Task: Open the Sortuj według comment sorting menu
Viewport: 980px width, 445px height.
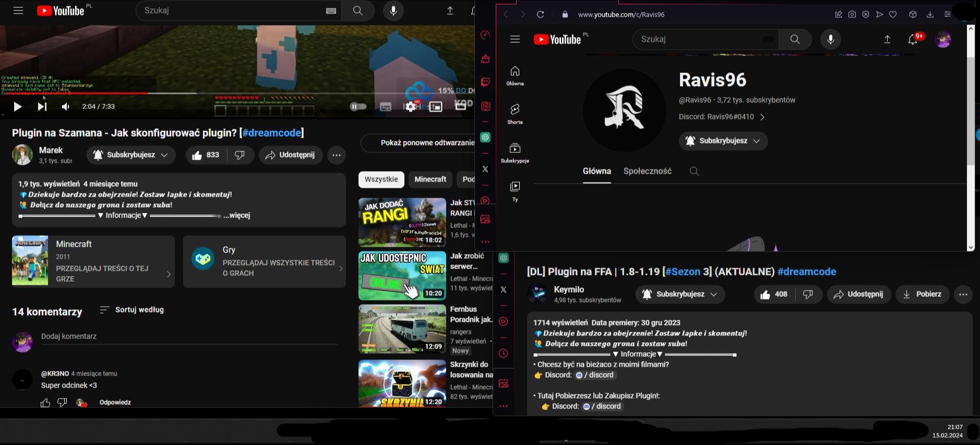Action: [132, 310]
